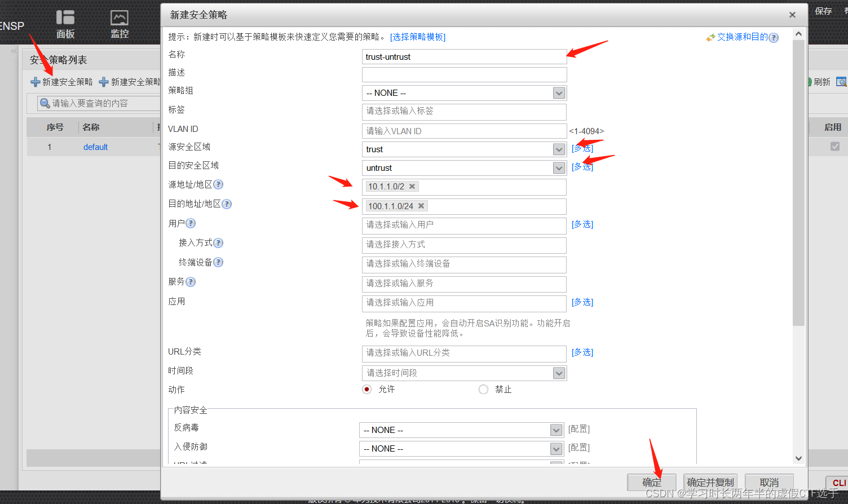Click the 确定 button
Image resolution: width=848 pixels, height=504 pixels.
pos(652,483)
